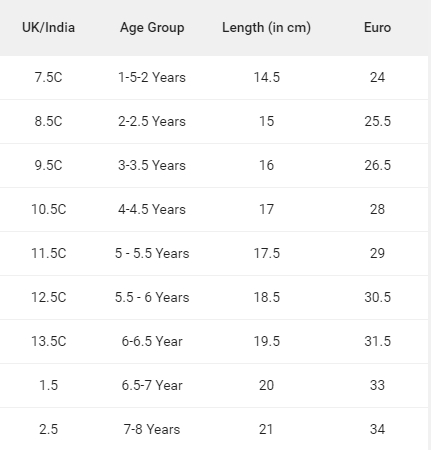Screen dimensions: 431x450
Task: Select the Age Group column header
Action: pyautogui.click(x=152, y=28)
